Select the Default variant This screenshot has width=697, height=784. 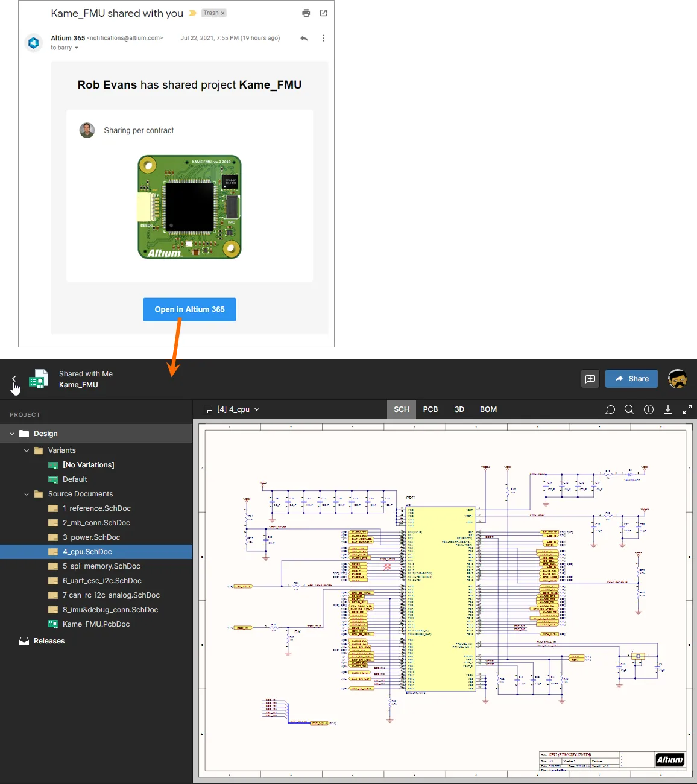click(x=75, y=479)
